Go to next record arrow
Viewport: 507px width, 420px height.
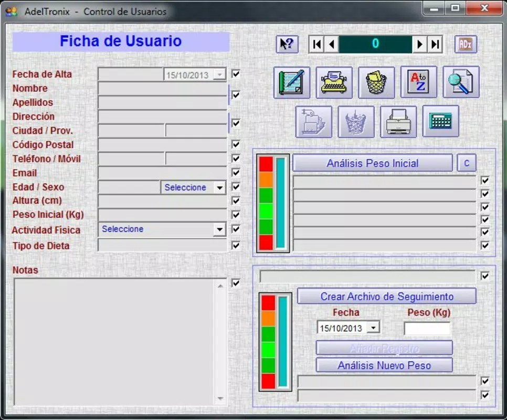click(x=420, y=44)
